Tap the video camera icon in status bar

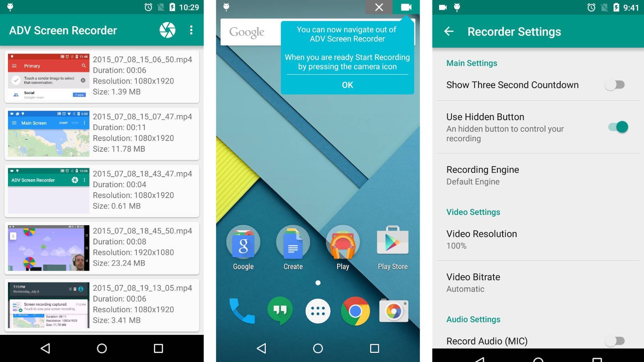[x=407, y=7]
